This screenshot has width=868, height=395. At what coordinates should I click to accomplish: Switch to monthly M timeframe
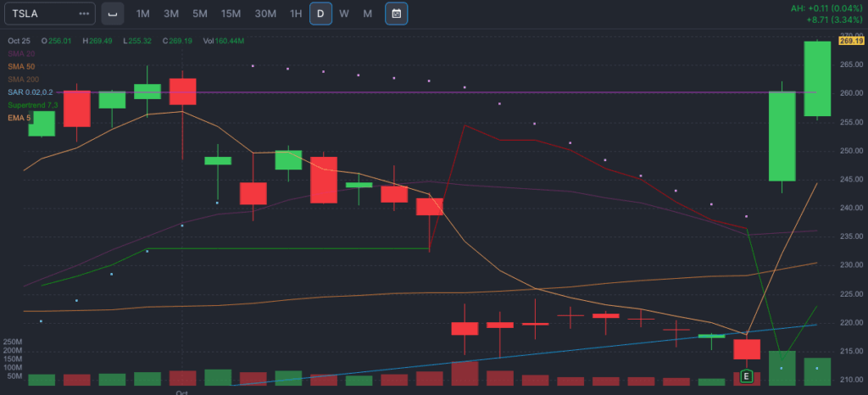367,14
